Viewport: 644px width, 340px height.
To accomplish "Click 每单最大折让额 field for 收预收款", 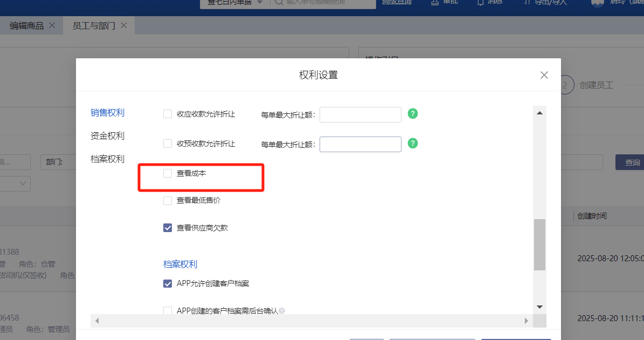I will pyautogui.click(x=360, y=144).
